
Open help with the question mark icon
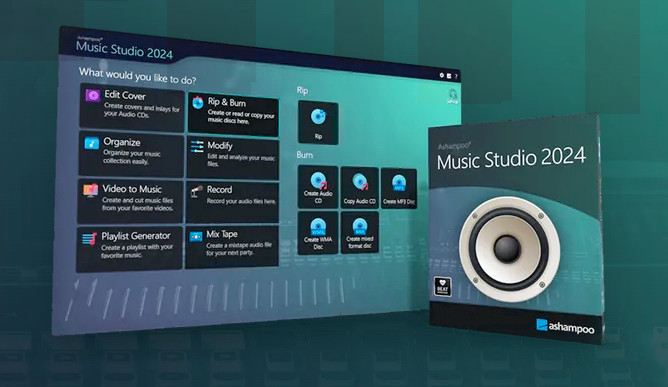point(456,77)
